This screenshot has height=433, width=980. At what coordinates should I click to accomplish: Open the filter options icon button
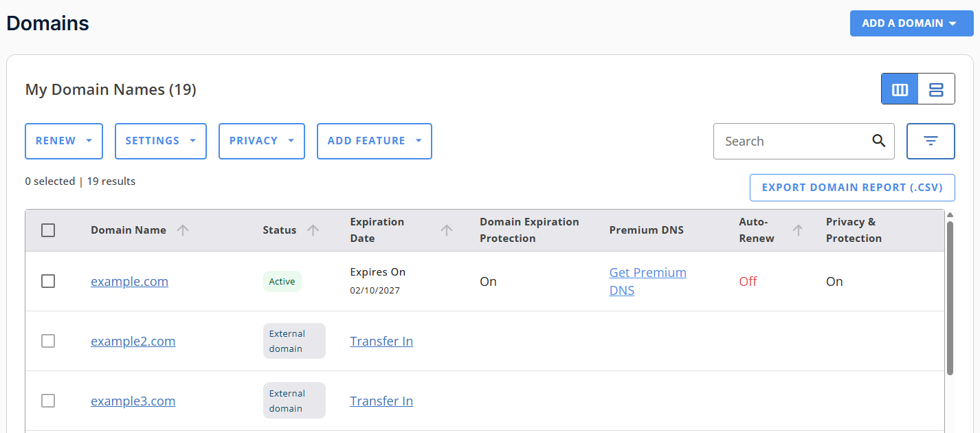(x=931, y=141)
